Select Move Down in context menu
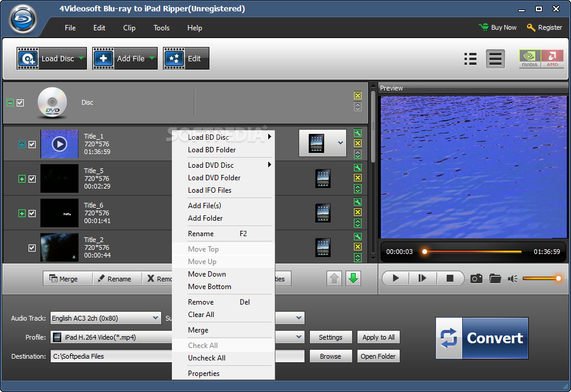The height and width of the screenshot is (392, 571). coord(223,274)
